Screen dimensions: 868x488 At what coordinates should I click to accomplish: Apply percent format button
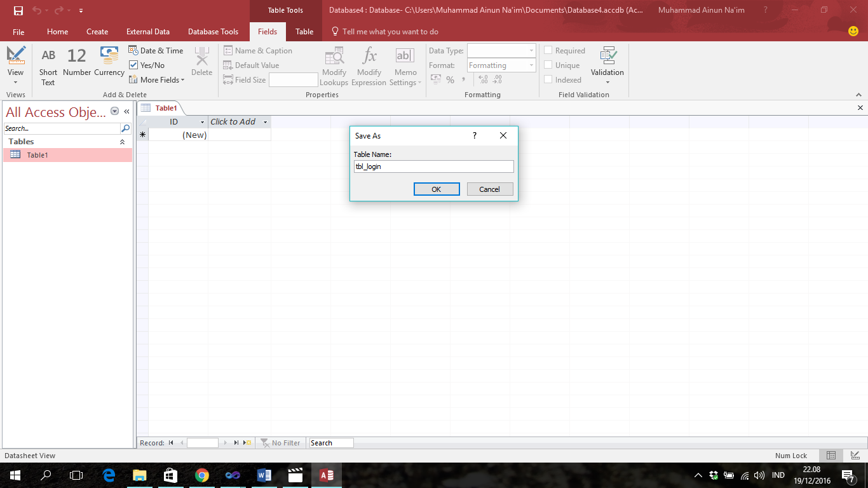pyautogui.click(x=450, y=80)
